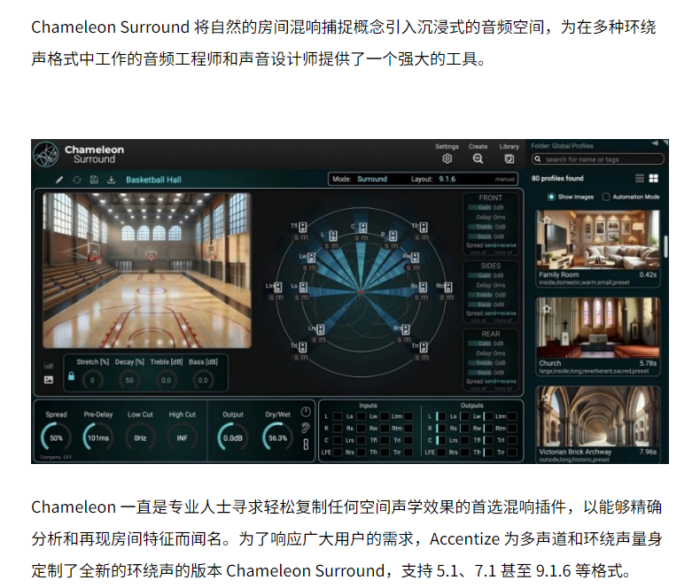Open the Mode Surround selector

coord(360,179)
